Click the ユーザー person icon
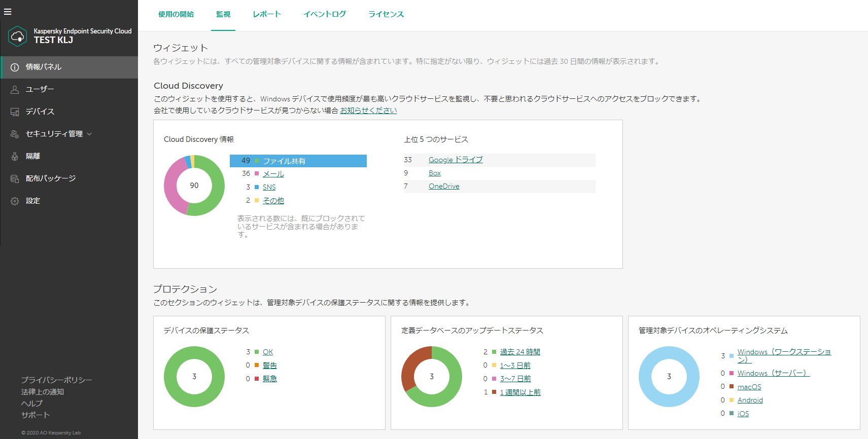The height and width of the screenshot is (439, 868). point(15,90)
